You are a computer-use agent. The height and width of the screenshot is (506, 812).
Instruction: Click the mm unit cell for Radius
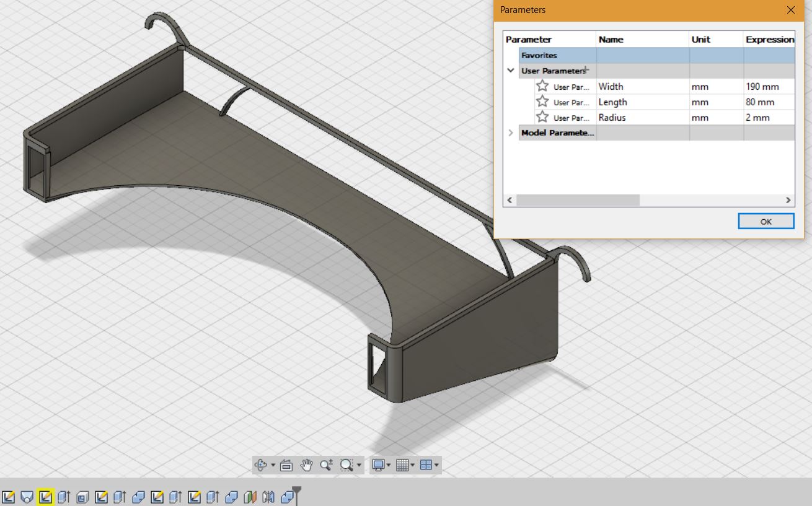coord(716,117)
